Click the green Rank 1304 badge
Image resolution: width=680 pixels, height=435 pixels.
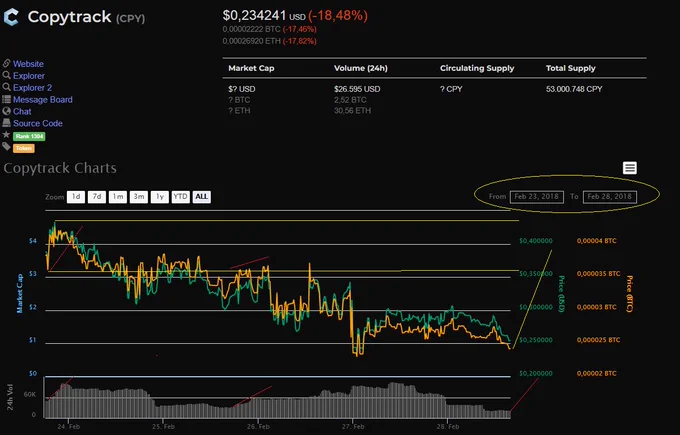click(29, 136)
